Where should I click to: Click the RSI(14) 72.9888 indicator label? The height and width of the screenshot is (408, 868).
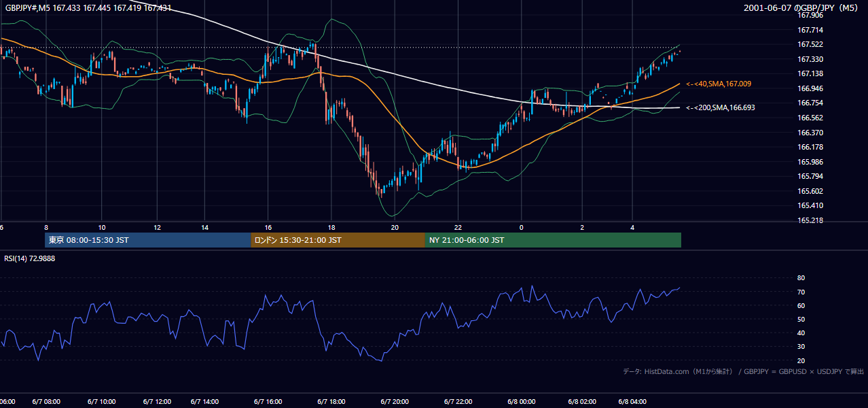[30, 258]
